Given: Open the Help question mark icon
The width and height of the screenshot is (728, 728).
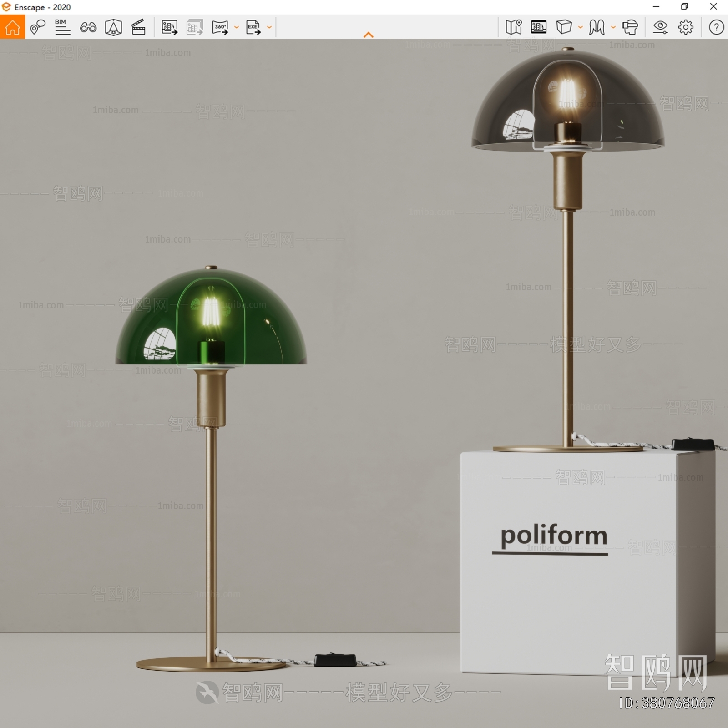Looking at the screenshot, I should pyautogui.click(x=716, y=27).
